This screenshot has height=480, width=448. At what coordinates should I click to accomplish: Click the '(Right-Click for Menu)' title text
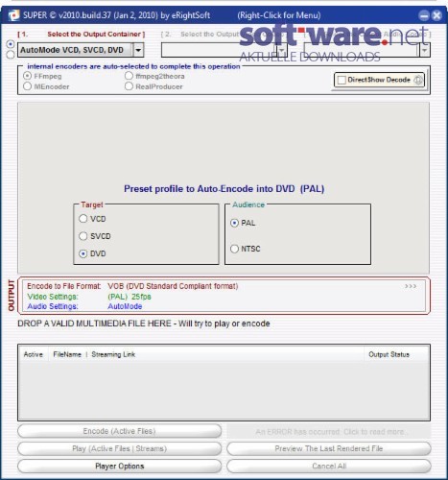point(279,15)
